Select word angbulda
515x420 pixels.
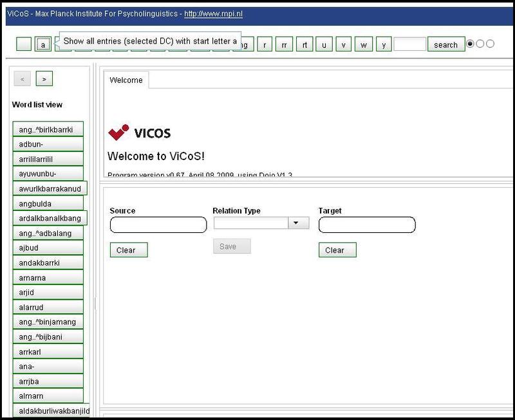coord(48,203)
